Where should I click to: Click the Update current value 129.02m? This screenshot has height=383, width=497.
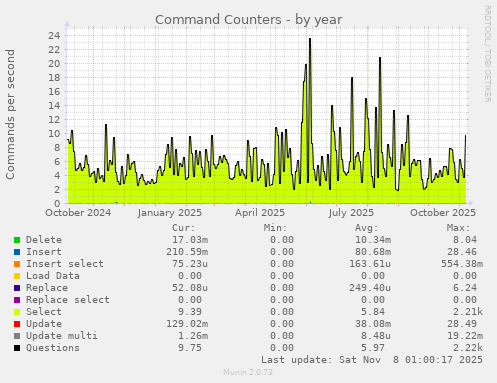(187, 324)
